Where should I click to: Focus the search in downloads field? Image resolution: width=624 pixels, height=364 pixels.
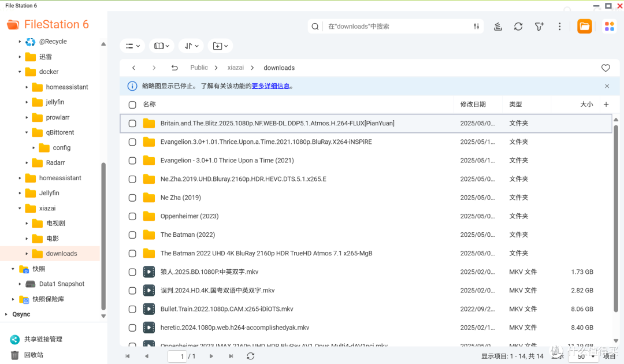click(396, 27)
